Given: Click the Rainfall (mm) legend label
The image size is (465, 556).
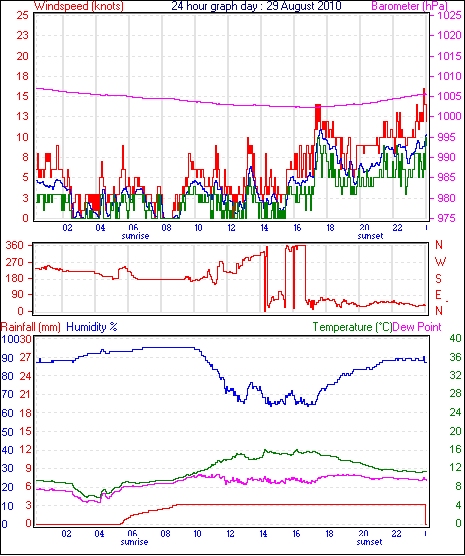Looking at the screenshot, I should (31, 327).
